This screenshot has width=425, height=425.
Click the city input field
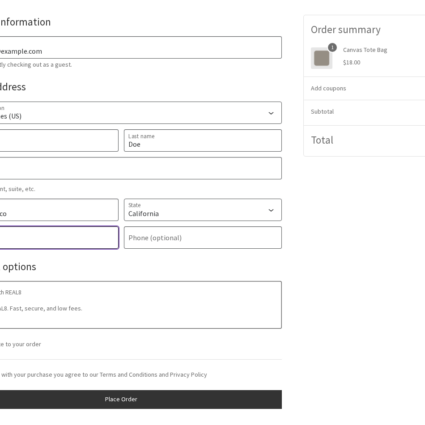tap(59, 210)
